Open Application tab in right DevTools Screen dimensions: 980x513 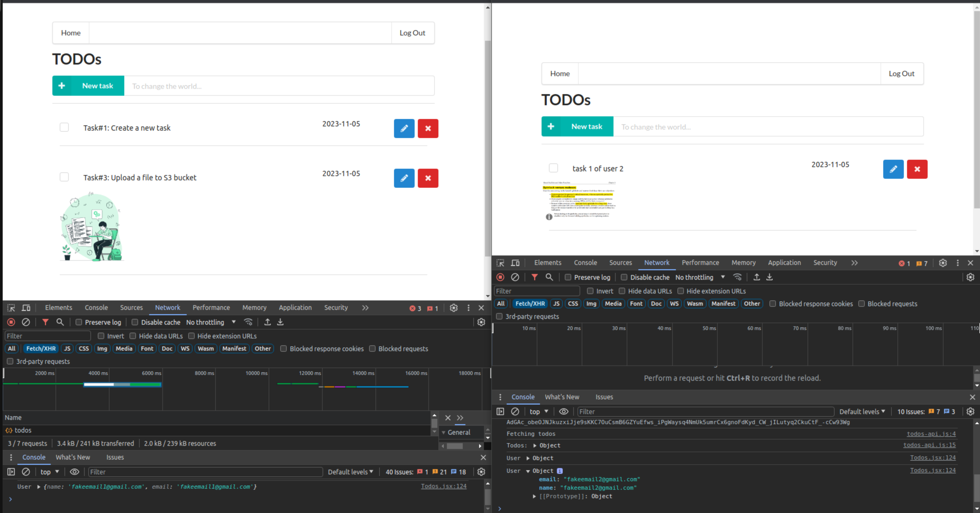[x=784, y=263]
